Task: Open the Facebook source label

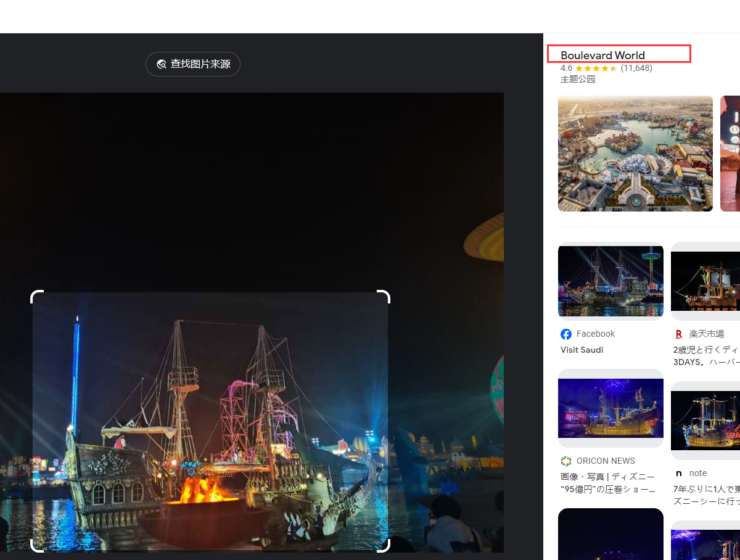Action: [x=596, y=334]
